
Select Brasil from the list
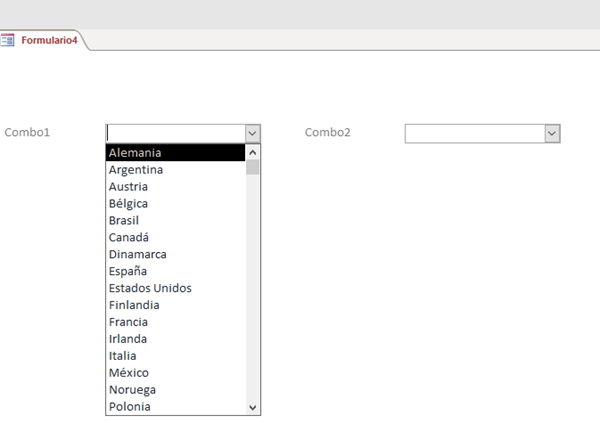point(176,220)
